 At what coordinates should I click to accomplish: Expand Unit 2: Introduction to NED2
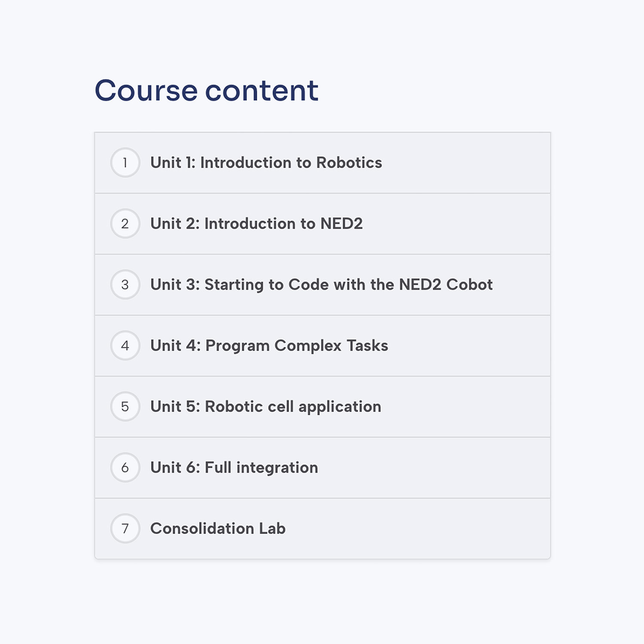[322, 224]
